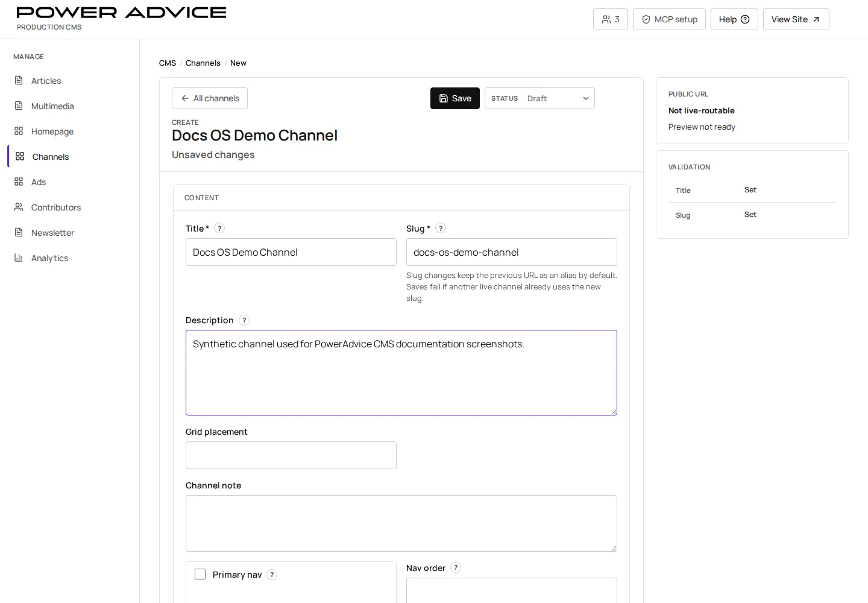Click the 'New' breadcrumb text
The width and height of the screenshot is (868, 603).
click(x=238, y=63)
